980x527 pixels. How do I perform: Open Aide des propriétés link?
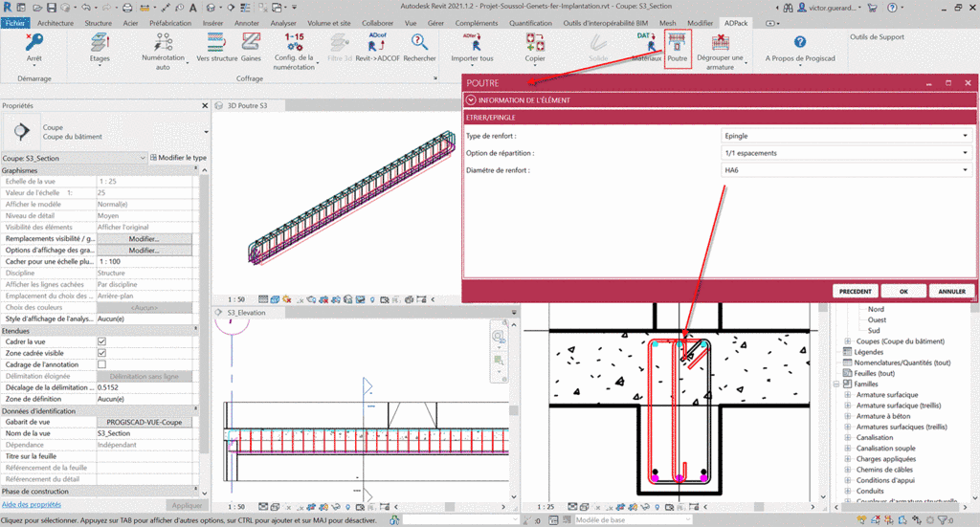32,504
